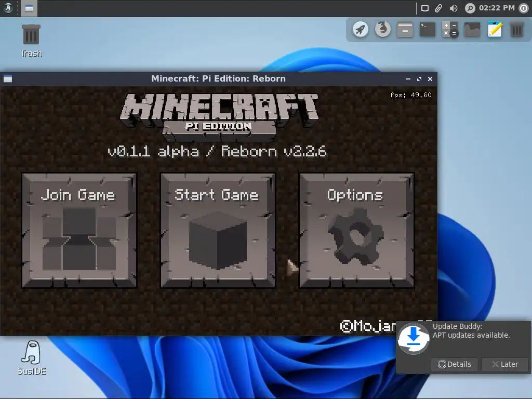Image resolution: width=532 pixels, height=399 pixels.
Task: Open the terminal dock icon
Action: 428,30
